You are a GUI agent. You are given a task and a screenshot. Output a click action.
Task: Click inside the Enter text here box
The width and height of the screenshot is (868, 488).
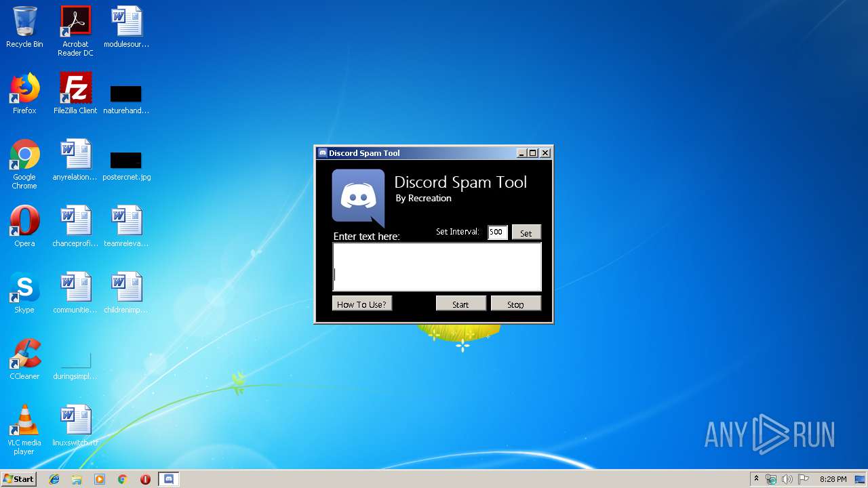pos(437,267)
